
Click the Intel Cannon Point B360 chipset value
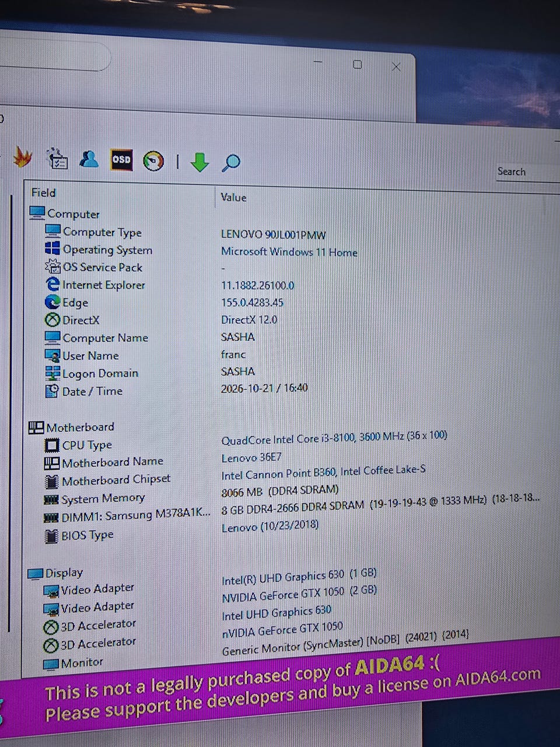[x=324, y=472]
